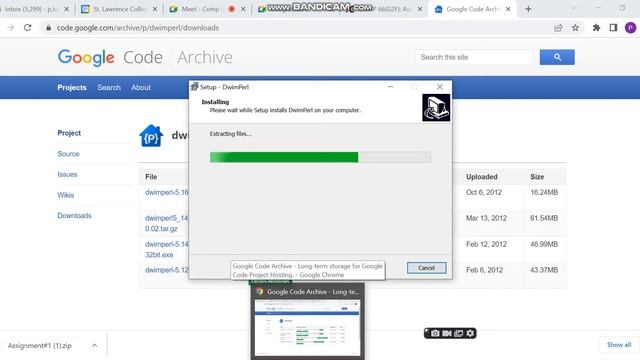
Task: Open the side panel icon
Action: coord(613,28)
